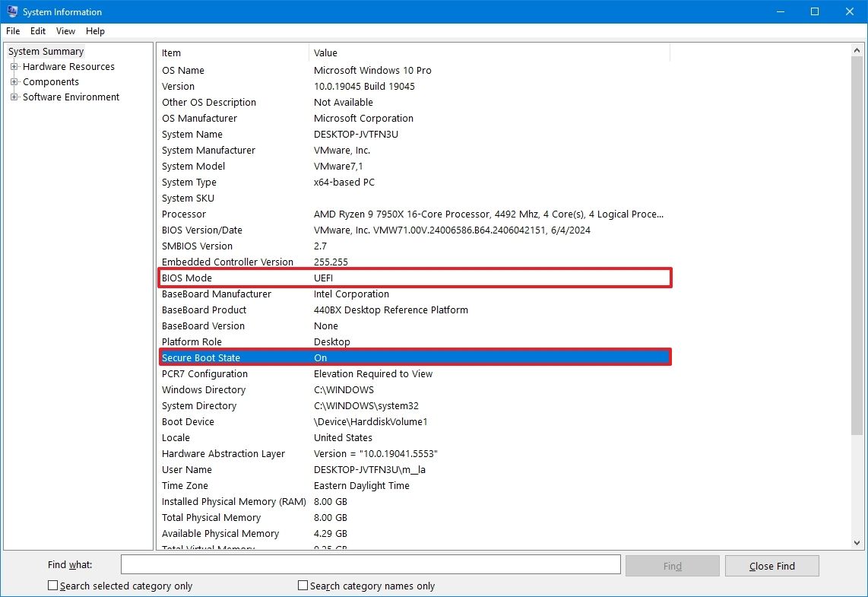Expand the Components tree node

tap(15, 81)
